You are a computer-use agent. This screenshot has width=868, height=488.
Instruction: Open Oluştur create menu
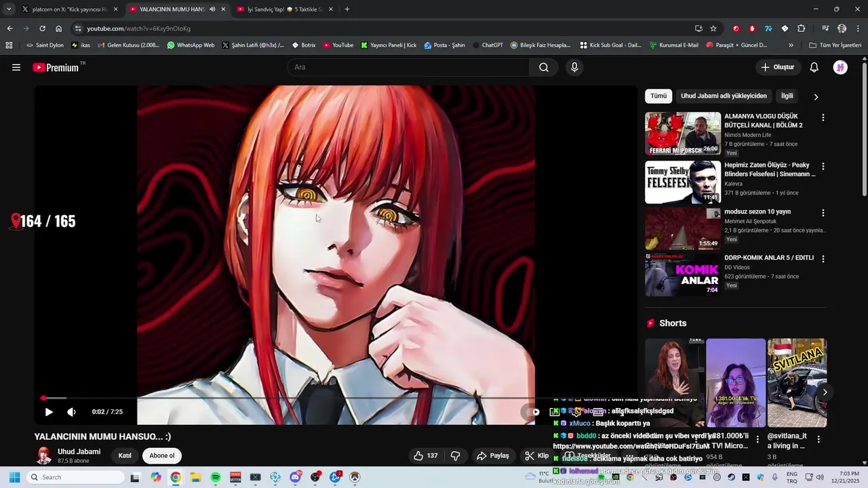(x=778, y=67)
